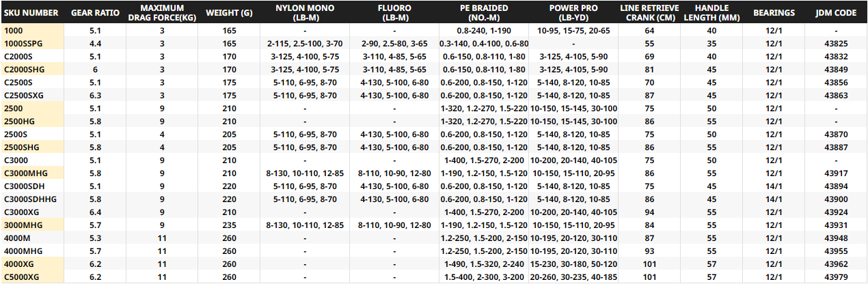The height and width of the screenshot is (284, 868).
Task: Click the POWER PRO (LB-YD) header
Action: pyautogui.click(x=573, y=12)
